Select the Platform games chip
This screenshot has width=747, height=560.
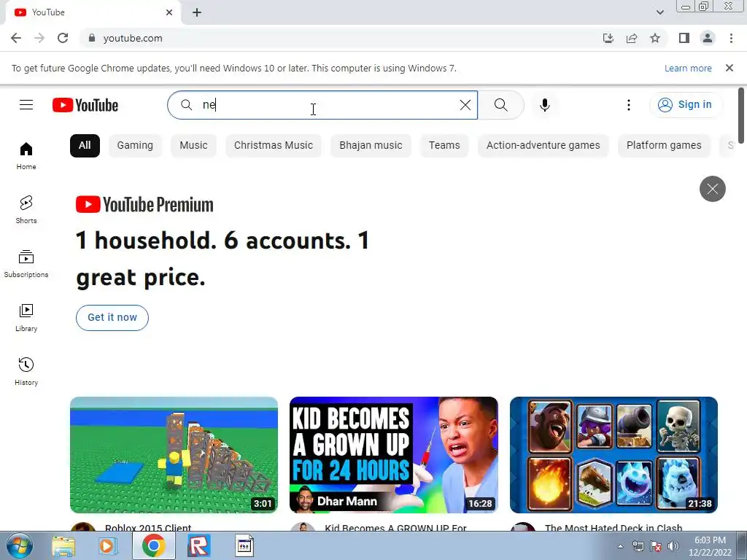click(664, 146)
